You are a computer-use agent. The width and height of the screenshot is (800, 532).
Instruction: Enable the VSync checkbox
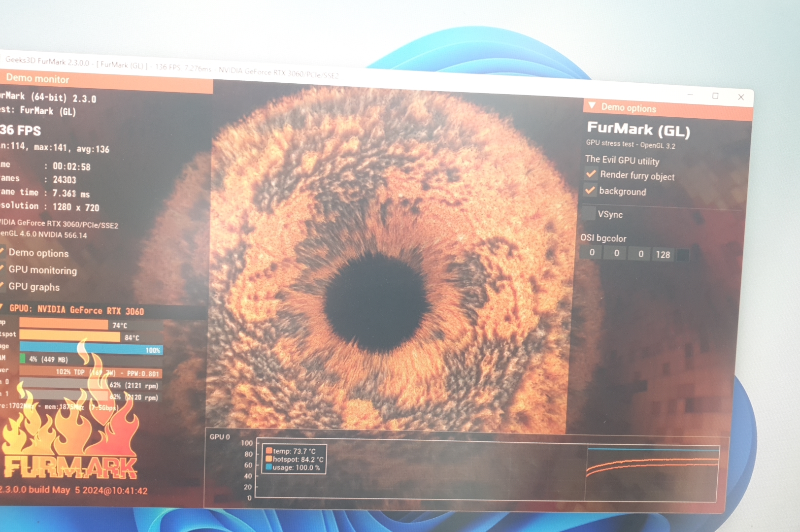589,213
